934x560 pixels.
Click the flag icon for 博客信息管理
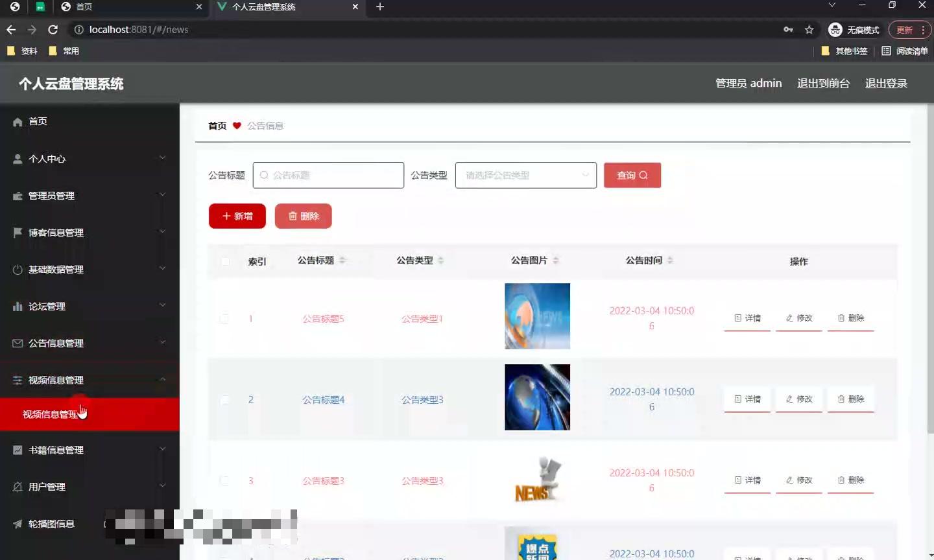pos(18,232)
